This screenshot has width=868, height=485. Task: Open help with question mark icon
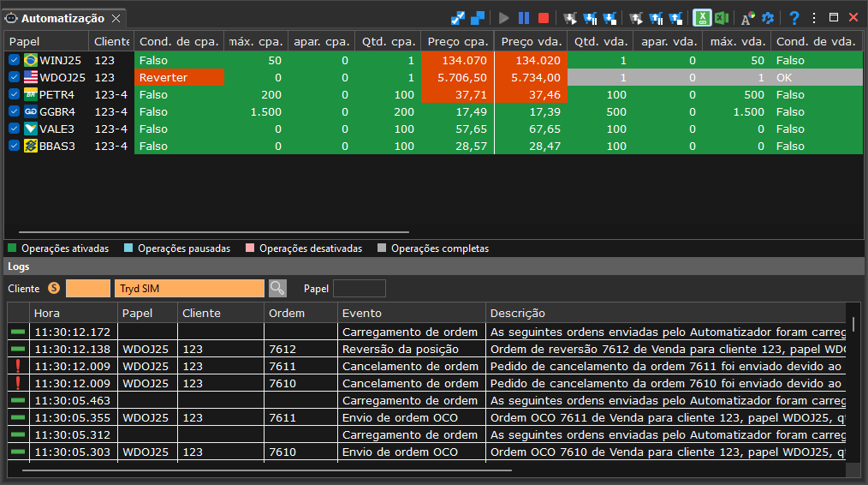click(794, 18)
